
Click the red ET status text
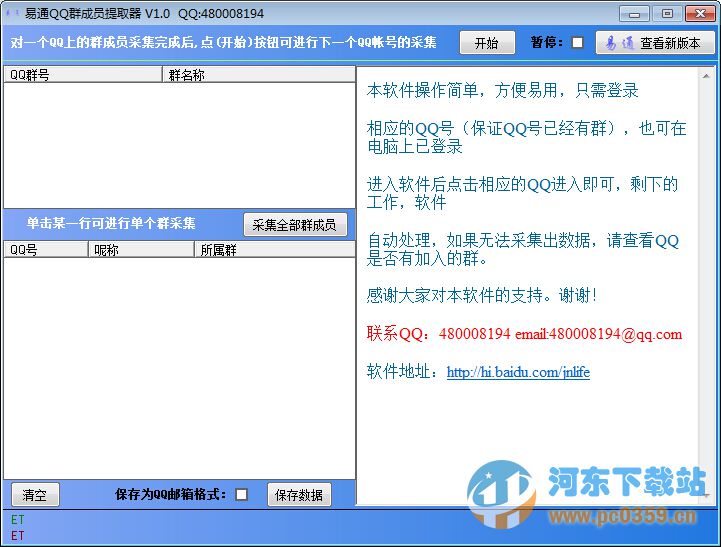tap(17, 536)
